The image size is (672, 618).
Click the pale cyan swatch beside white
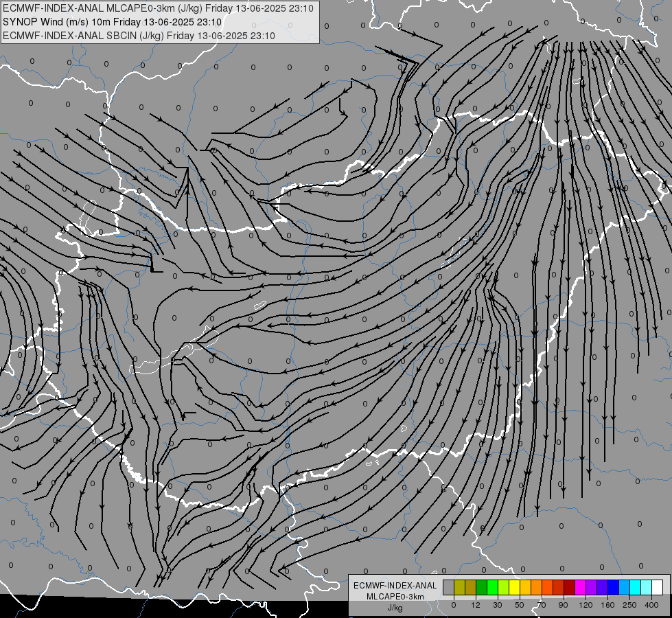[x=647, y=587]
